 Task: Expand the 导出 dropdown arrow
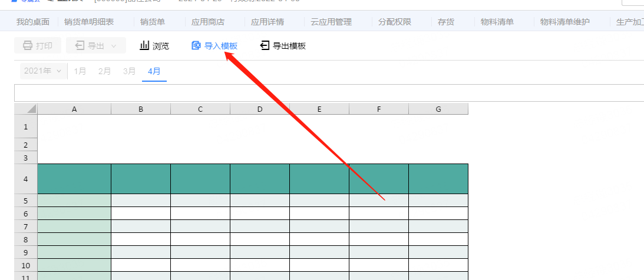[x=114, y=46]
